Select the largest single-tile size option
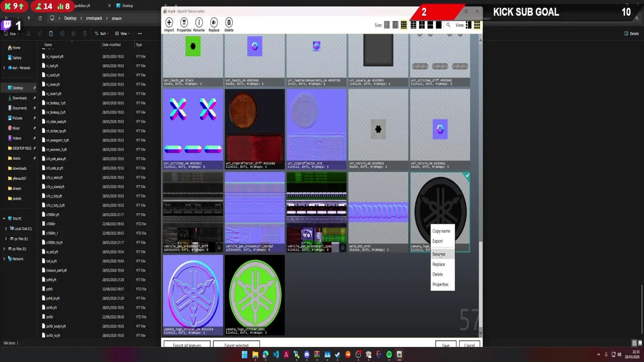This screenshot has width=644, height=362. 439,25
